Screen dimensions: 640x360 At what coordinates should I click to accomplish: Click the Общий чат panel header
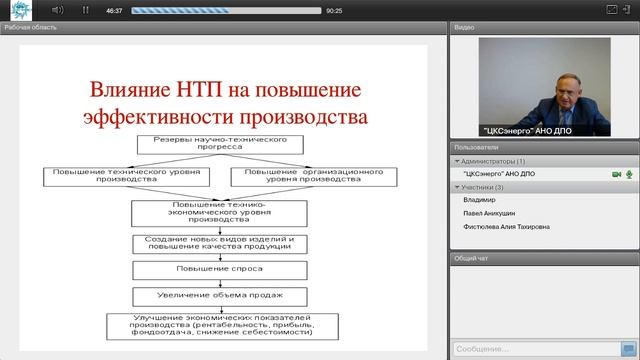pos(544,258)
